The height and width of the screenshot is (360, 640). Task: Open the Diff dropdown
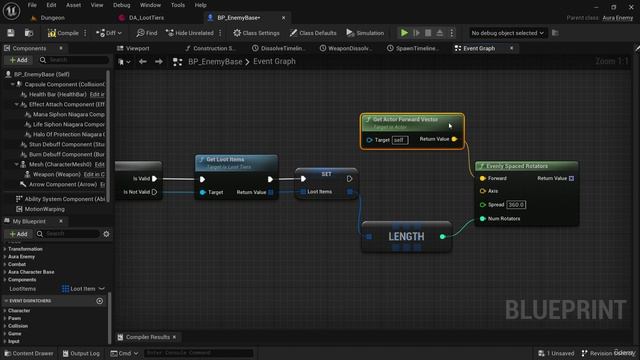[x=109, y=33]
